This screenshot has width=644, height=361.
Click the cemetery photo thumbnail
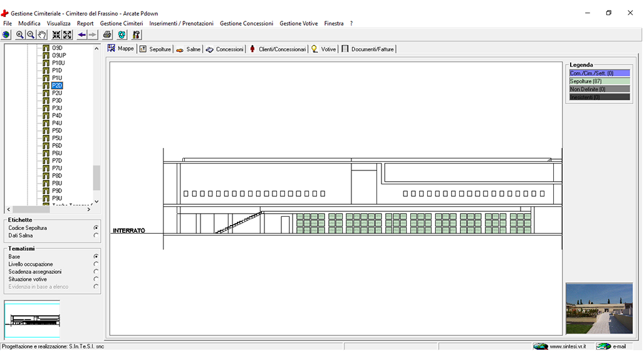click(599, 308)
